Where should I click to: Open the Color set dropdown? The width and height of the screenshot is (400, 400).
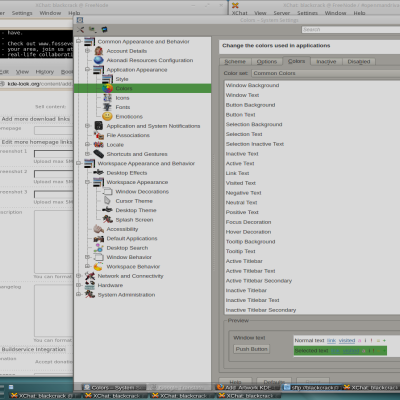(x=326, y=73)
